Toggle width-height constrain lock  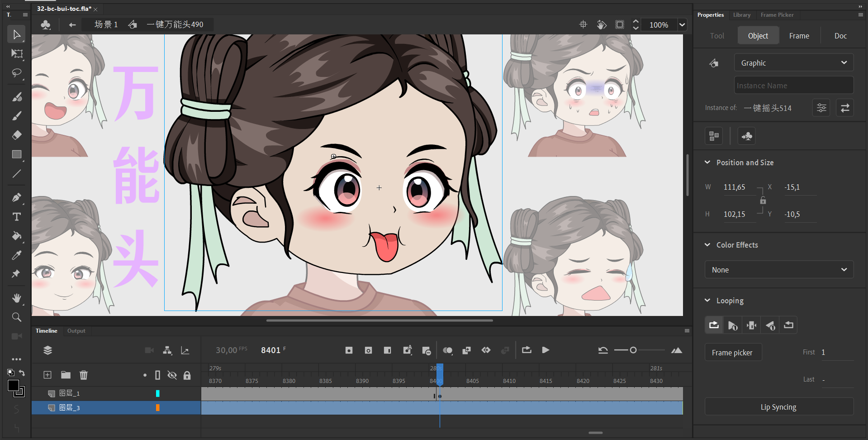[763, 201]
